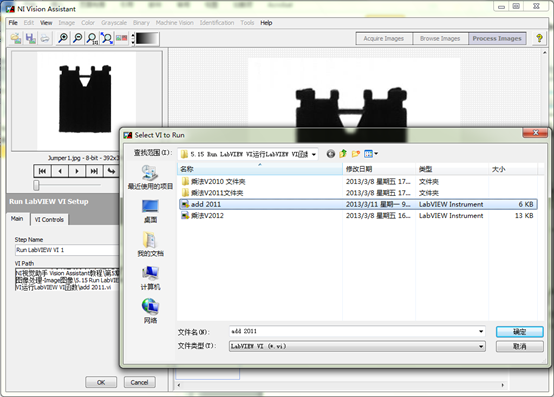
Task: Go to next image
Action: click(77, 171)
